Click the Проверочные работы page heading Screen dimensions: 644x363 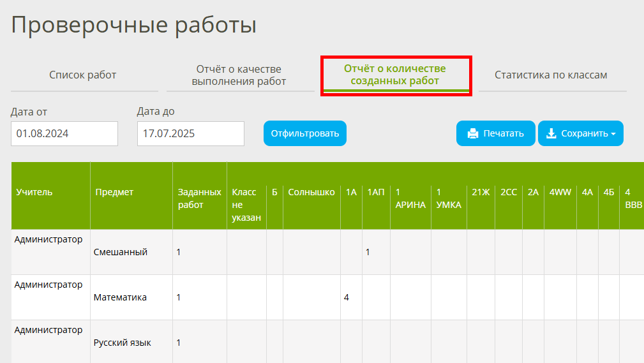pos(134,25)
